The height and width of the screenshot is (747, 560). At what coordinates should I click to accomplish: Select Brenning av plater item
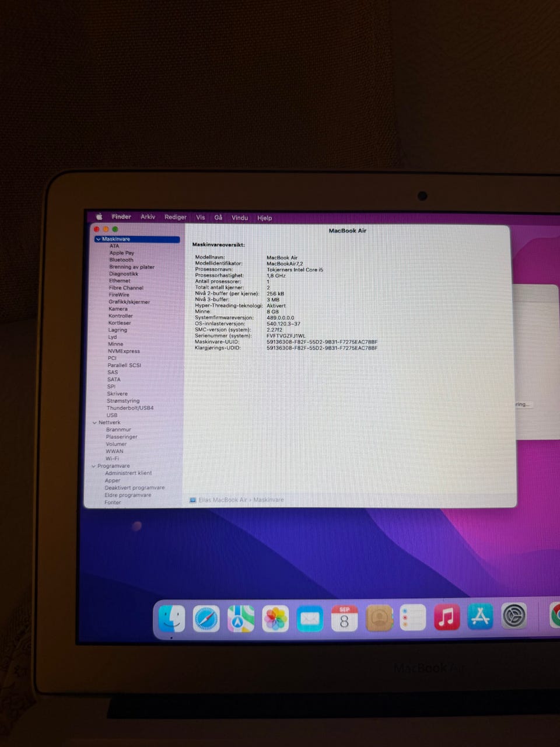(132, 267)
